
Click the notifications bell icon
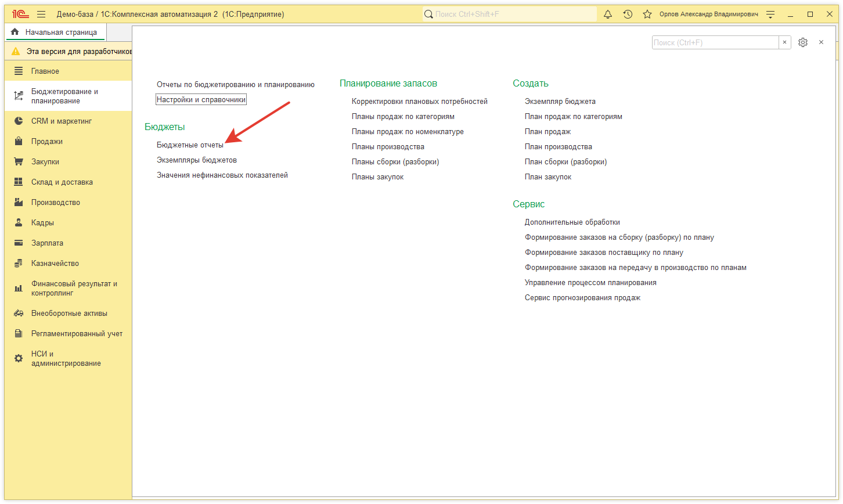(608, 14)
